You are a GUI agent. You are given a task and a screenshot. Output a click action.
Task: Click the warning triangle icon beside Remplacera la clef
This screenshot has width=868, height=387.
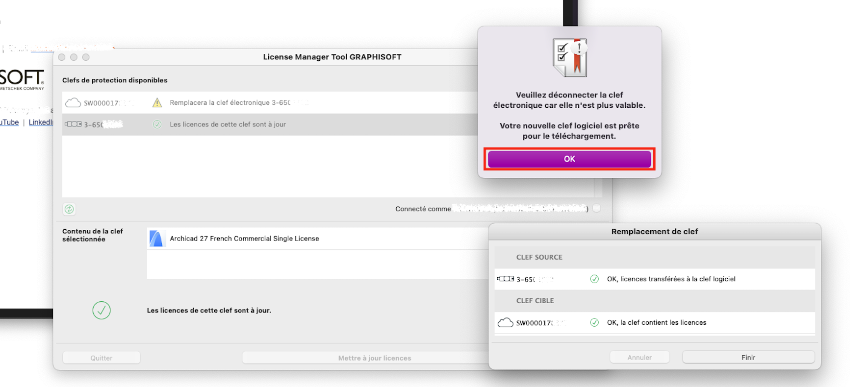click(x=157, y=103)
